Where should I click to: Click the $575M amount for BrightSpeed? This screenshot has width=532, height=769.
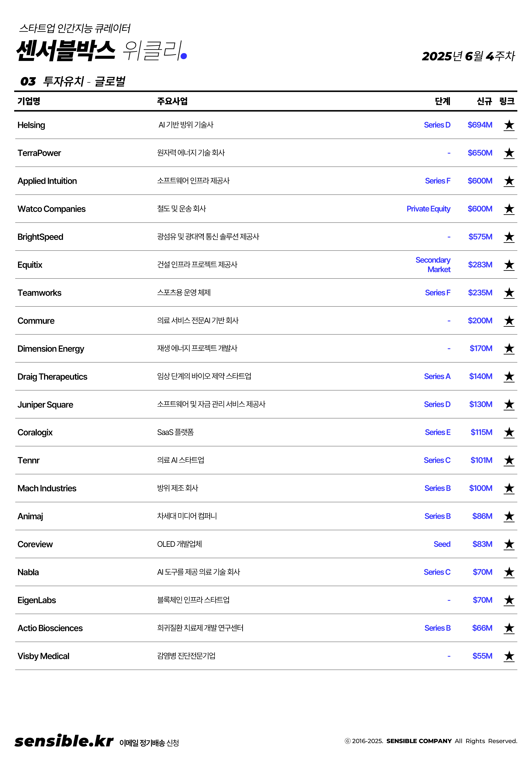tap(480, 237)
